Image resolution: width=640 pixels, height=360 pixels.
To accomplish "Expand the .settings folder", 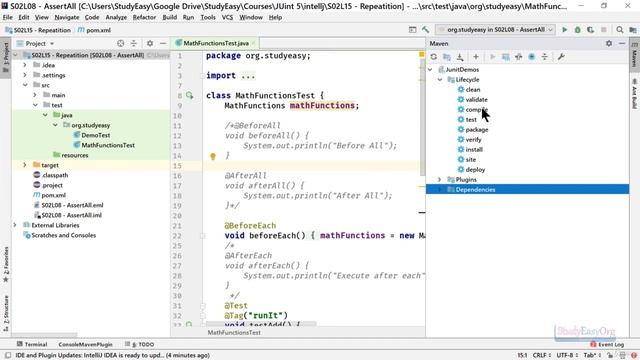I will (x=25, y=75).
